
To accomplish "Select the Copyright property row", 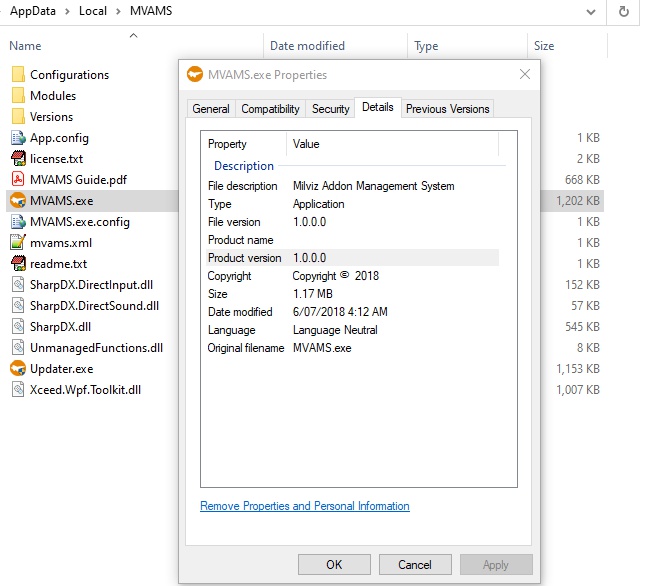I will [353, 276].
